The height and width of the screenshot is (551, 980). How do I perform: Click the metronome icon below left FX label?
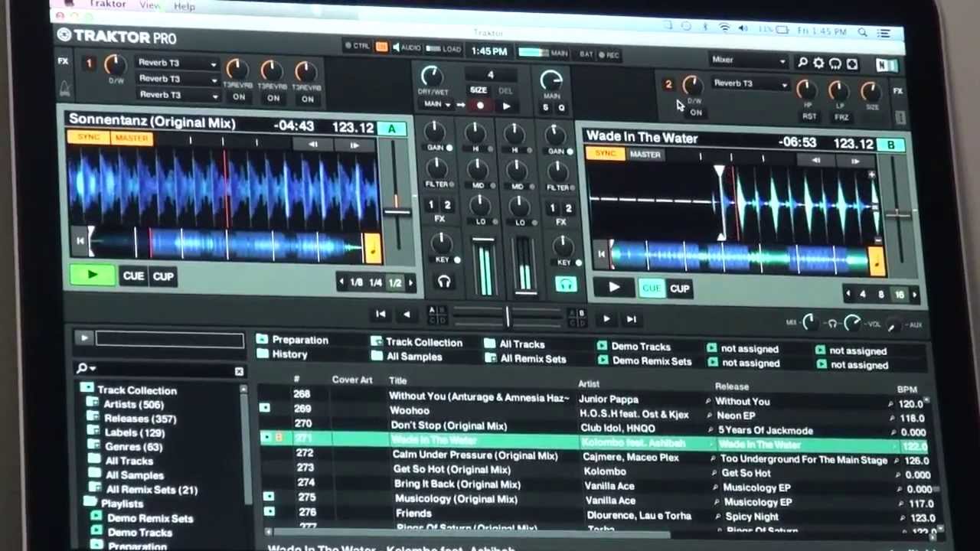pos(64,87)
